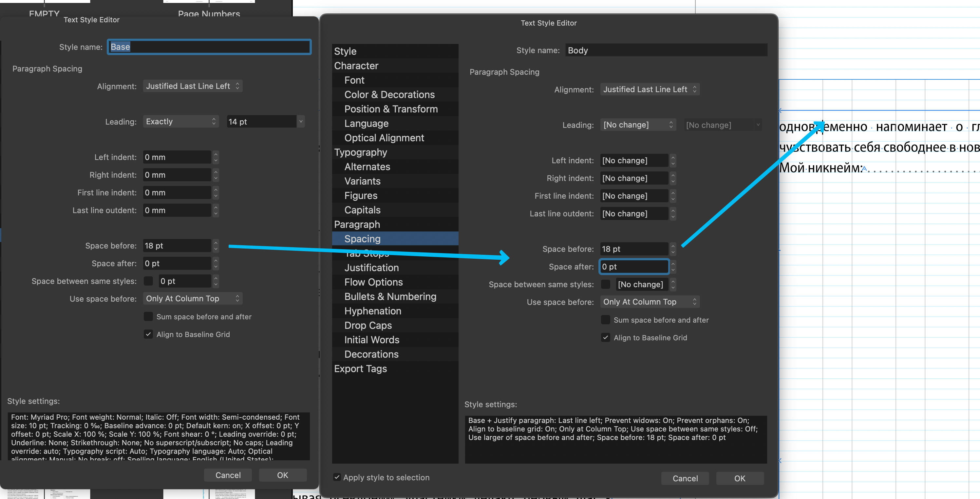Open Alignment dropdown in Body editor
The height and width of the screenshot is (499, 980).
click(x=650, y=89)
